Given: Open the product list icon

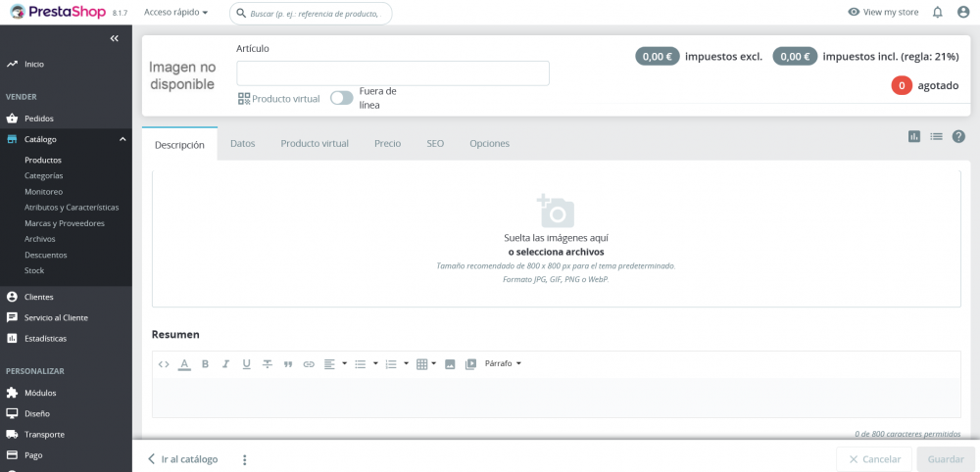Looking at the screenshot, I should 936,136.
